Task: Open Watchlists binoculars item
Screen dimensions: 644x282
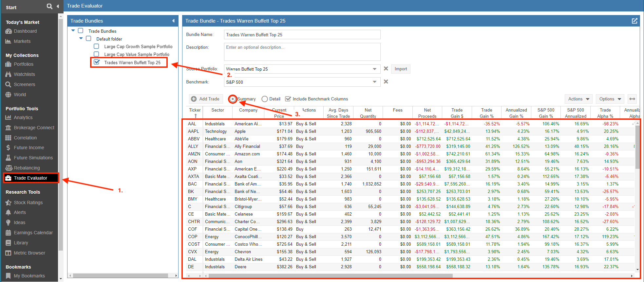Action: 24,74
